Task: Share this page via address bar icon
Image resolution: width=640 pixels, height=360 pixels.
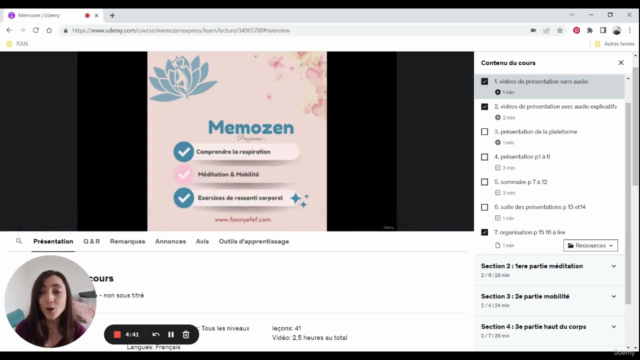Action: coord(547,30)
